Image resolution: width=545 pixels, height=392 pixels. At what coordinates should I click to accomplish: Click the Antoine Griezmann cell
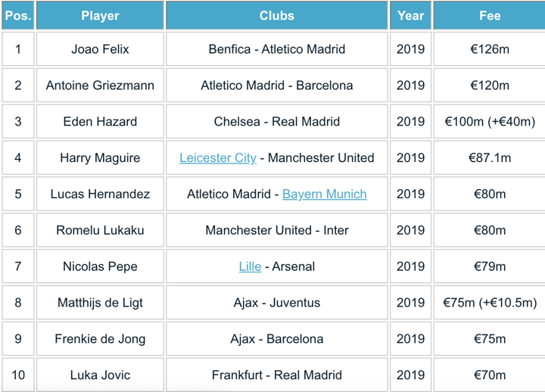coord(100,86)
